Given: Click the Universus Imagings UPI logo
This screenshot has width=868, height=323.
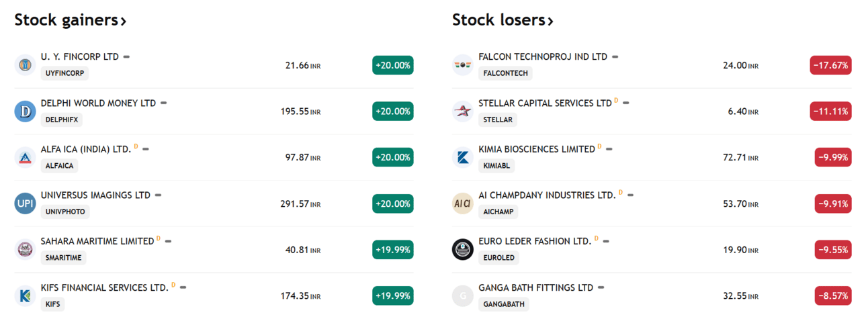Looking at the screenshot, I should pos(25,203).
